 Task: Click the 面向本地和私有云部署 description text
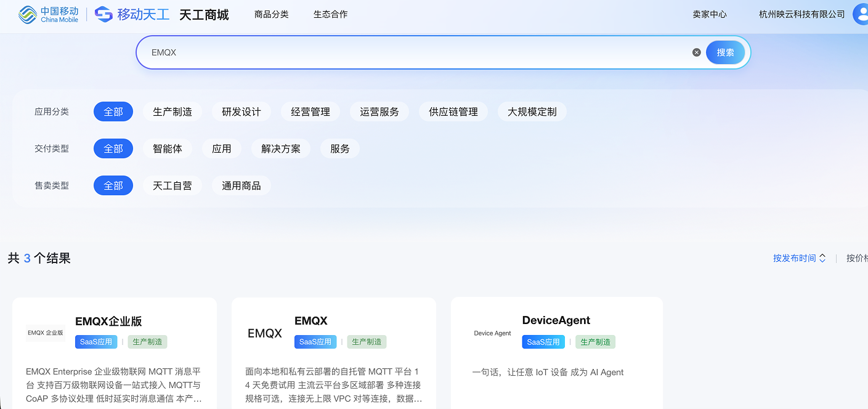(x=333, y=385)
